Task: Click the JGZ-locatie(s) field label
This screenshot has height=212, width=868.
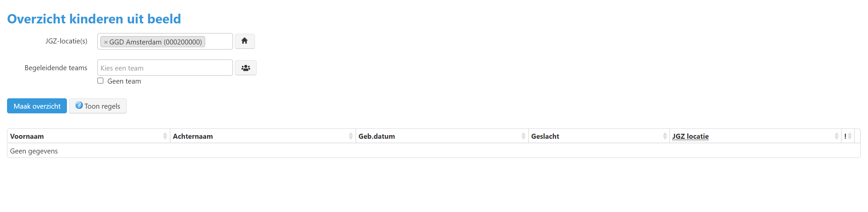Action: [66, 41]
